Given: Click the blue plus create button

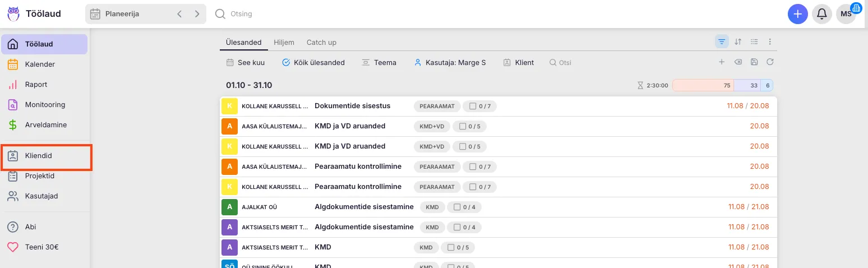Looking at the screenshot, I should point(797,14).
